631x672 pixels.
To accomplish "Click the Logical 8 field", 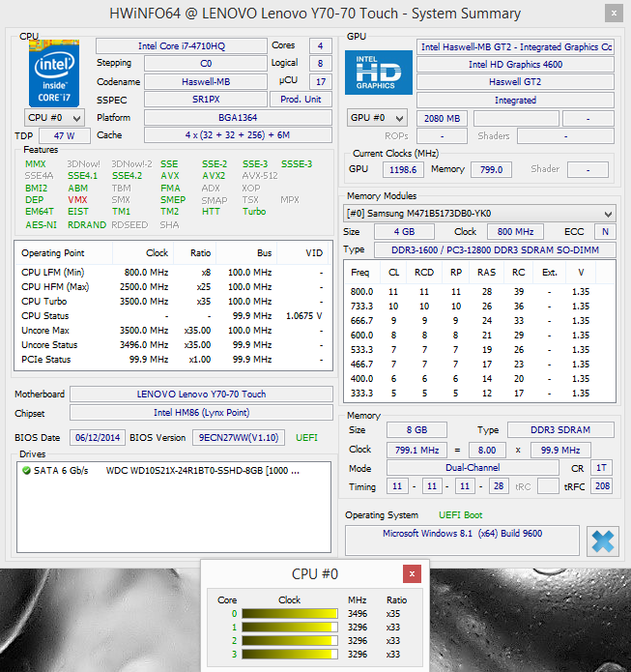I will [321, 64].
